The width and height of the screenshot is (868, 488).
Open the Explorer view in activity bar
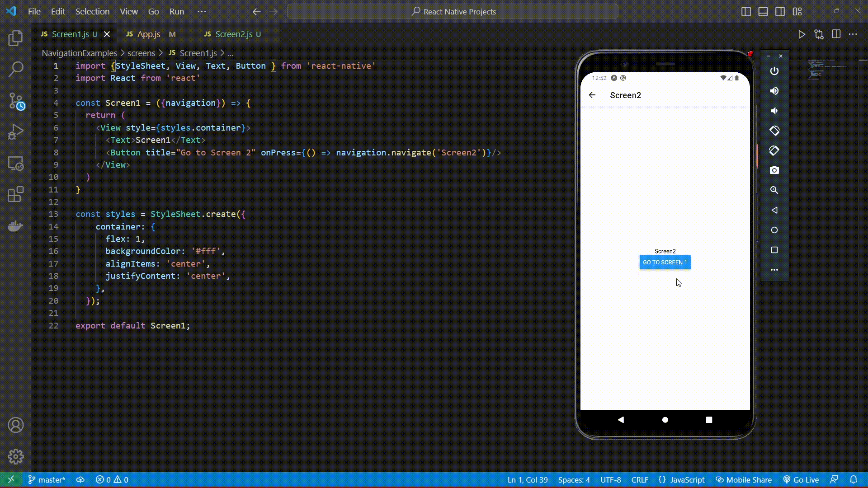(x=16, y=38)
